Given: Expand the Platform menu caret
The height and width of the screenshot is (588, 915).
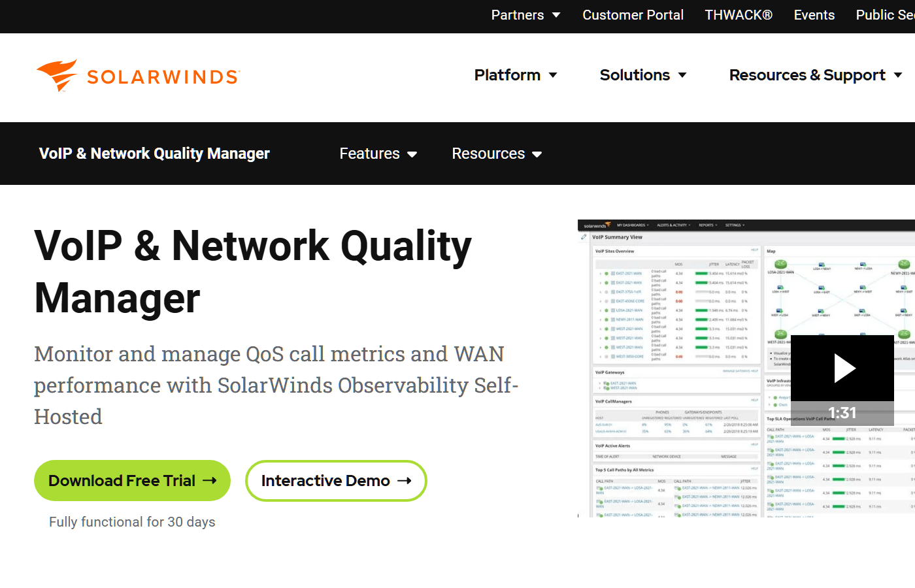Looking at the screenshot, I should (x=553, y=75).
